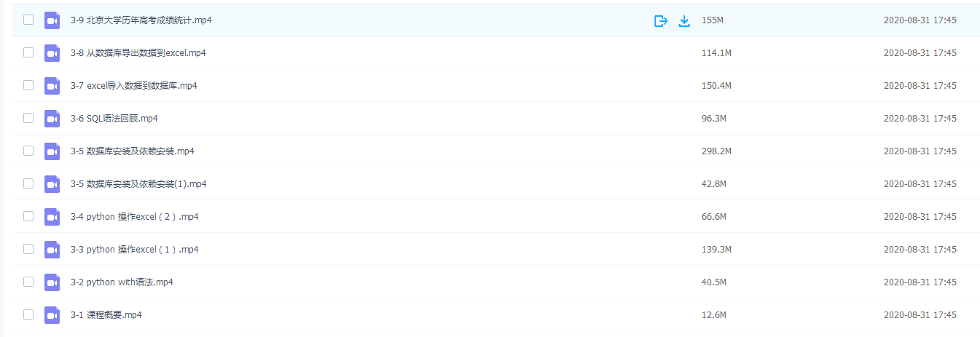Click video file icon of 3-6 SQL语法回顾
This screenshot has width=980, height=337.
click(52, 119)
